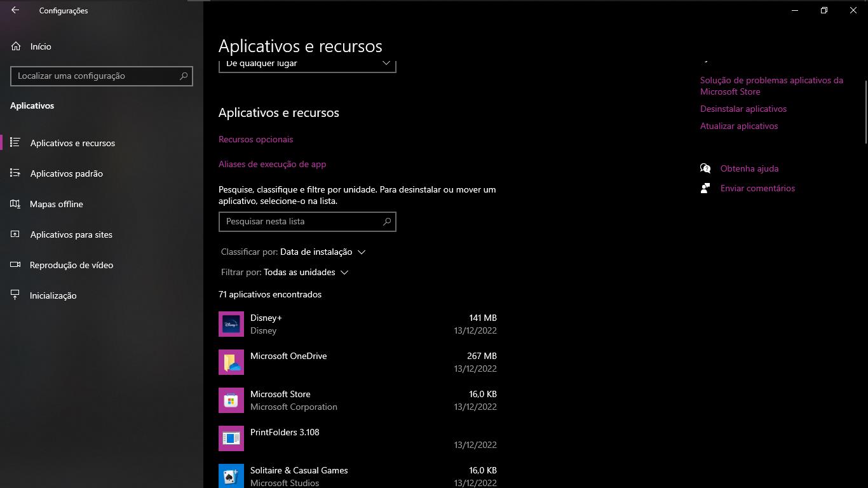Click the Microsoft OneDrive app icon
Image resolution: width=868 pixels, height=488 pixels.
pos(231,362)
